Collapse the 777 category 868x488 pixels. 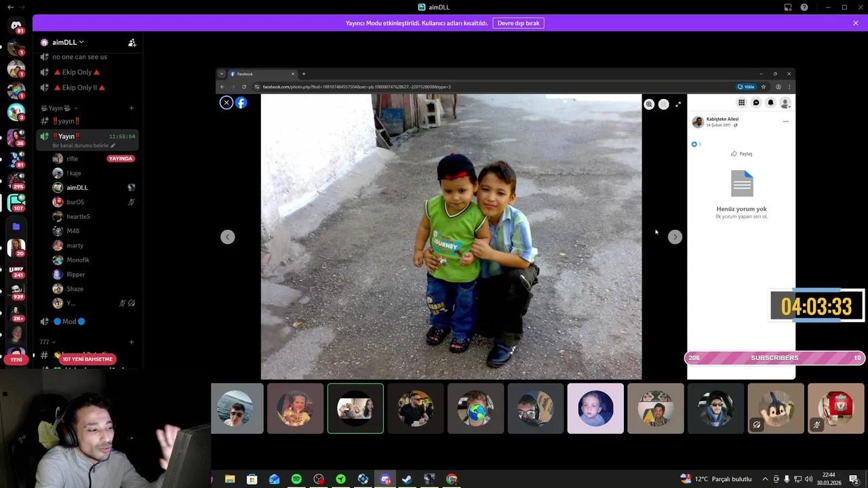(x=47, y=342)
